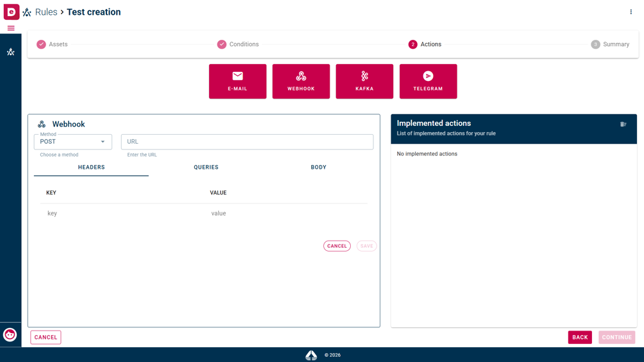Click the app logo in top-left corner
The width and height of the screenshot is (644, 362).
(11, 12)
